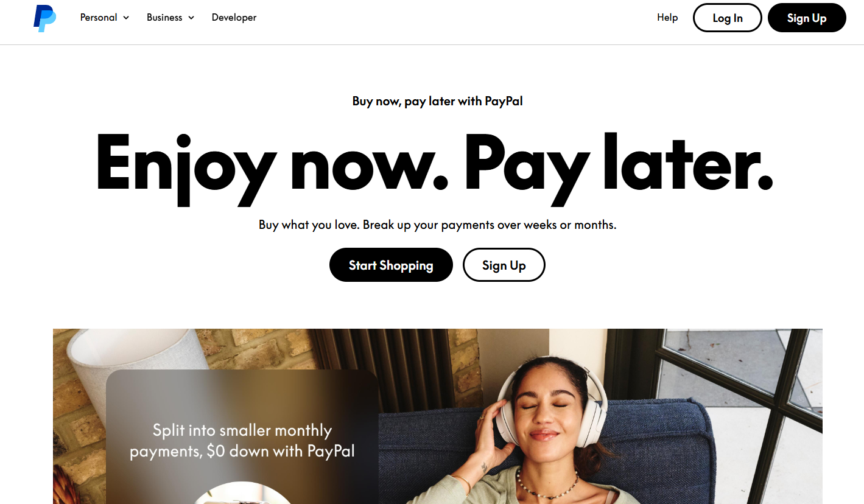Select the 'Split into smaller monthly payments' card
Viewport: 864px width, 504px height.
242,436
